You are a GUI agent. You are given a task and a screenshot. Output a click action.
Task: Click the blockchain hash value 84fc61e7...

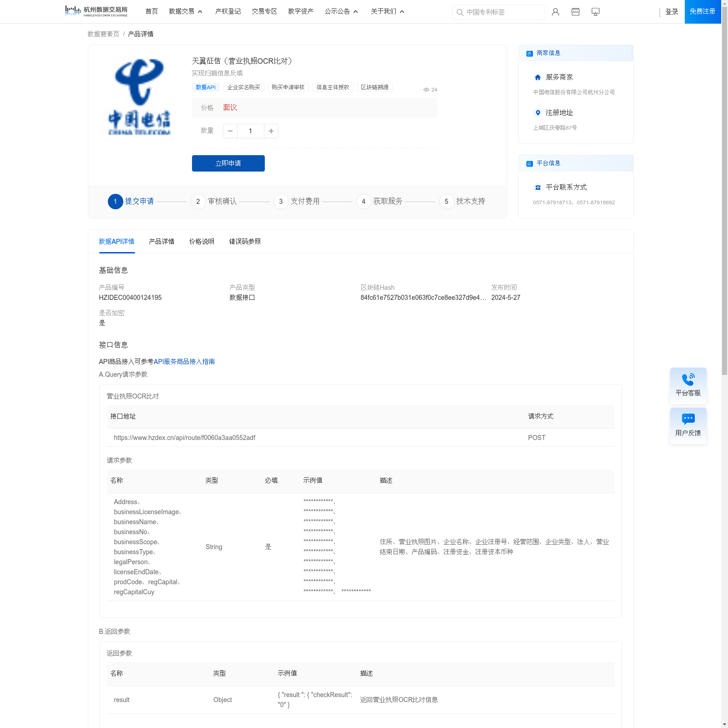[x=423, y=298]
